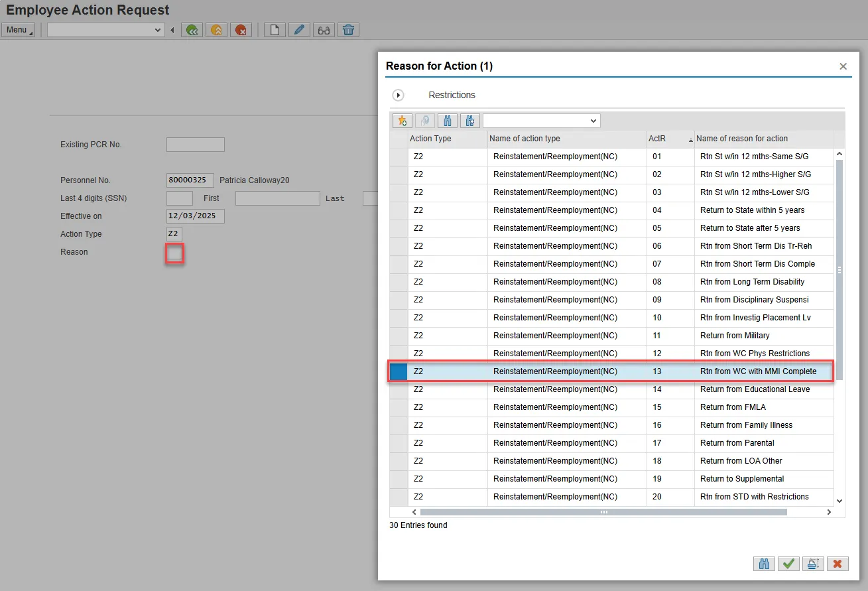Viewport: 868px width, 591px height.
Task: Click the binoculars find icon in dialog footer
Action: click(x=764, y=564)
